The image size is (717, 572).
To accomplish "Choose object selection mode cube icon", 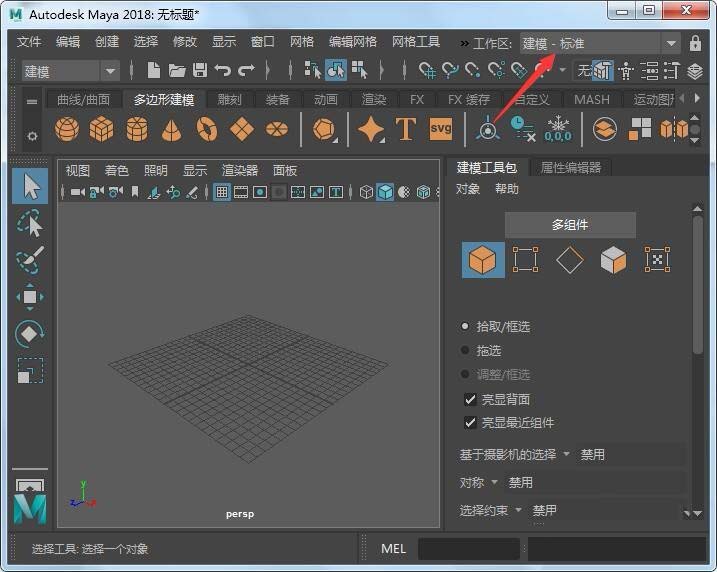I will [483, 260].
